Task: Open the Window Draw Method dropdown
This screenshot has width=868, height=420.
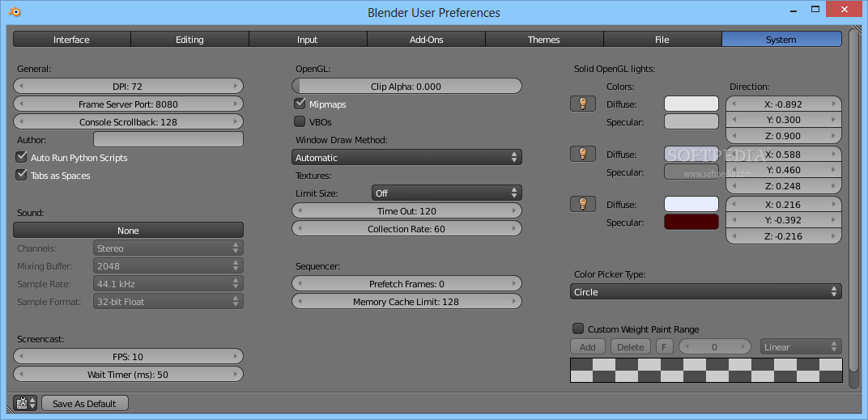Action: coord(407,158)
